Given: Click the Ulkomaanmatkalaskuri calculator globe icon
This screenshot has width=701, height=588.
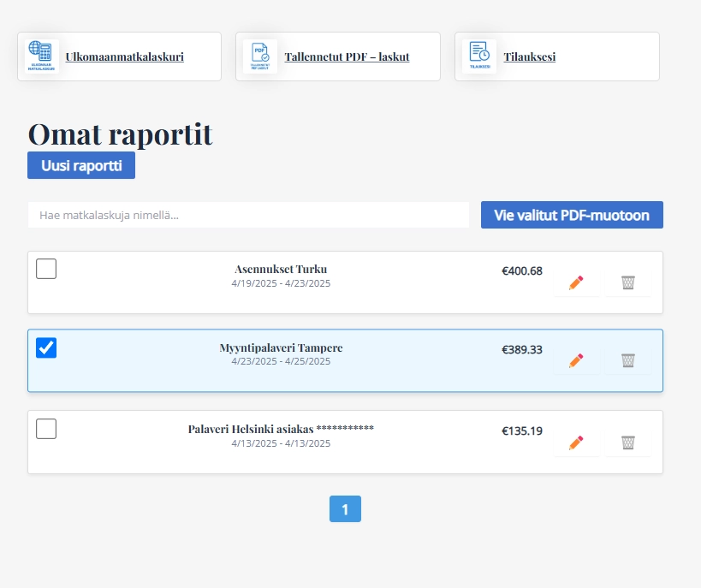Looking at the screenshot, I should coord(41,56).
